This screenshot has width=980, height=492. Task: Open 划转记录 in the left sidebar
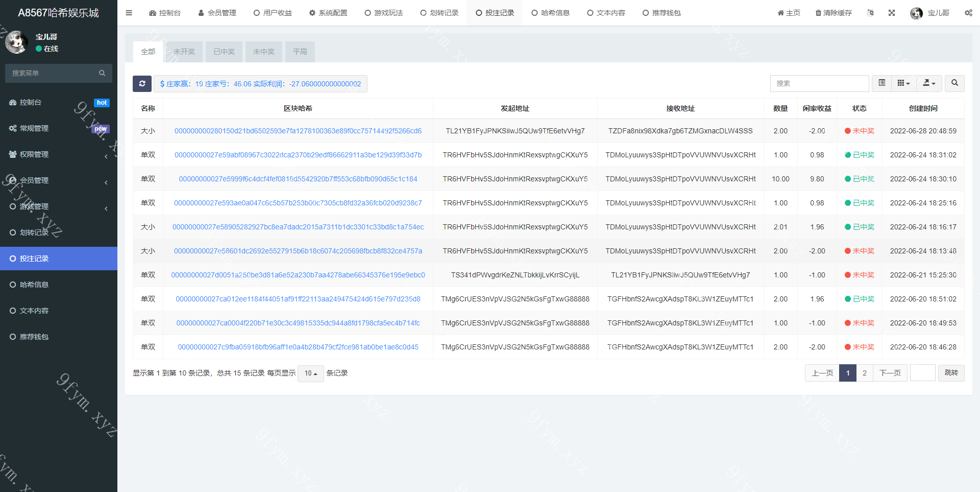pyautogui.click(x=59, y=232)
